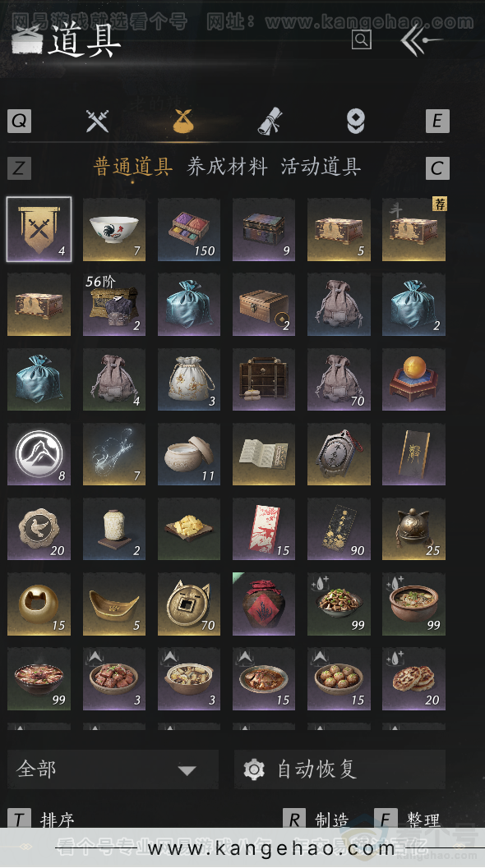Expand the 全部 filter dropdown

[x=113, y=769]
